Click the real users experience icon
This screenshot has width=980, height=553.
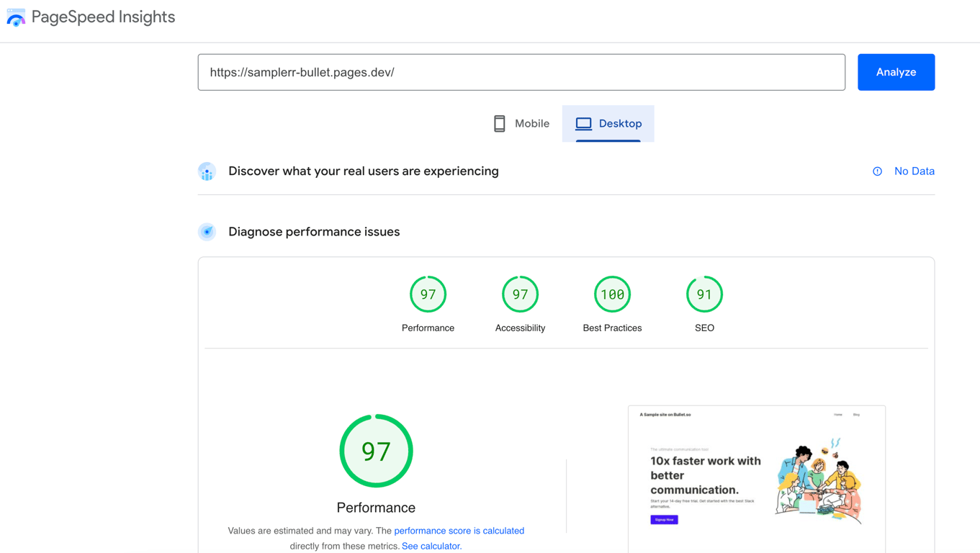pos(207,171)
